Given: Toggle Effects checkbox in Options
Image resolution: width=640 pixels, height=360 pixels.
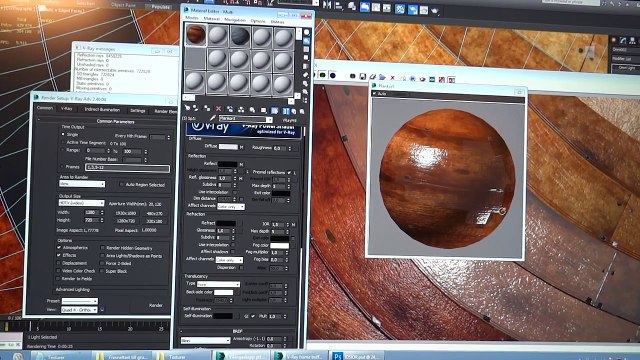Looking at the screenshot, I should 59,255.
